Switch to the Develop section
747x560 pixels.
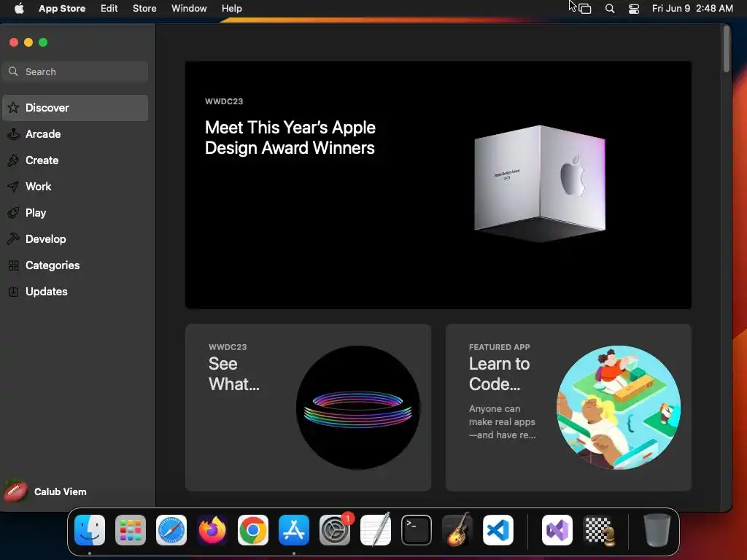[x=75, y=238]
